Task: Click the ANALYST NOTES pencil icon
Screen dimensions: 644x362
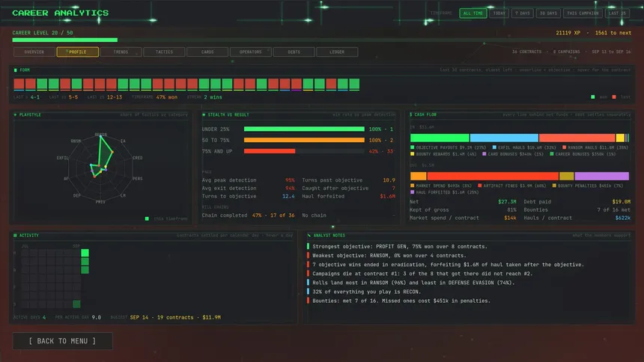Action: pos(309,236)
